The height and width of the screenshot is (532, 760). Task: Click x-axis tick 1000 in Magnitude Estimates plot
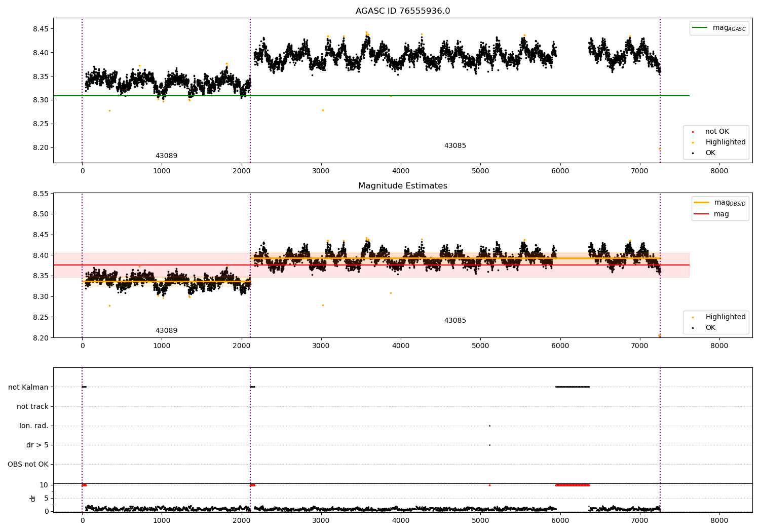tap(162, 346)
